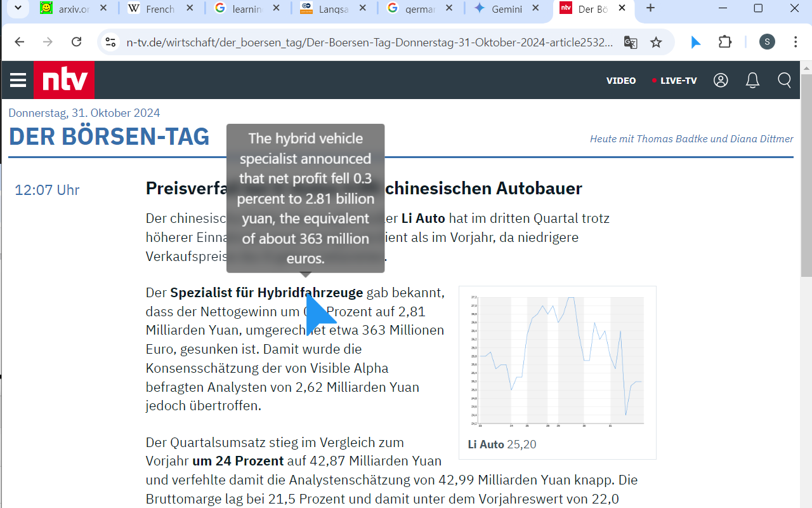Switch to the Gemini tab
The height and width of the screenshot is (508, 812).
tap(506, 9)
